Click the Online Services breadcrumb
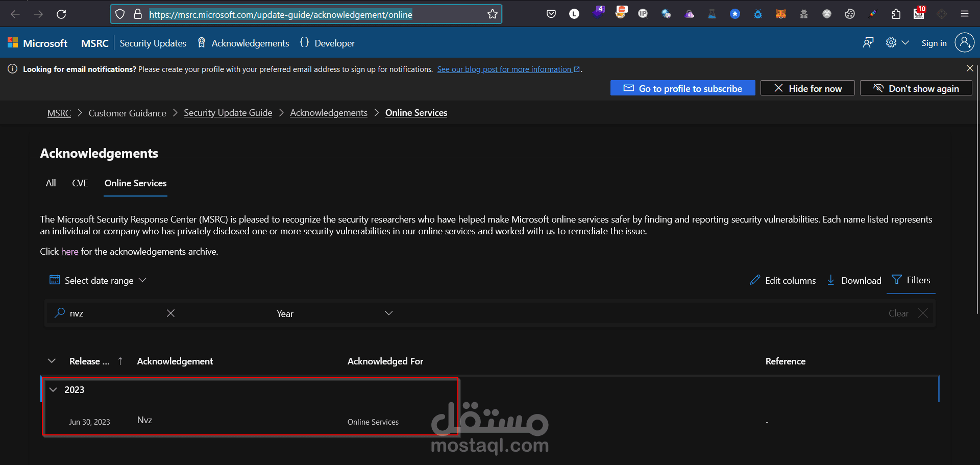Image resolution: width=980 pixels, height=465 pixels. coord(416,113)
